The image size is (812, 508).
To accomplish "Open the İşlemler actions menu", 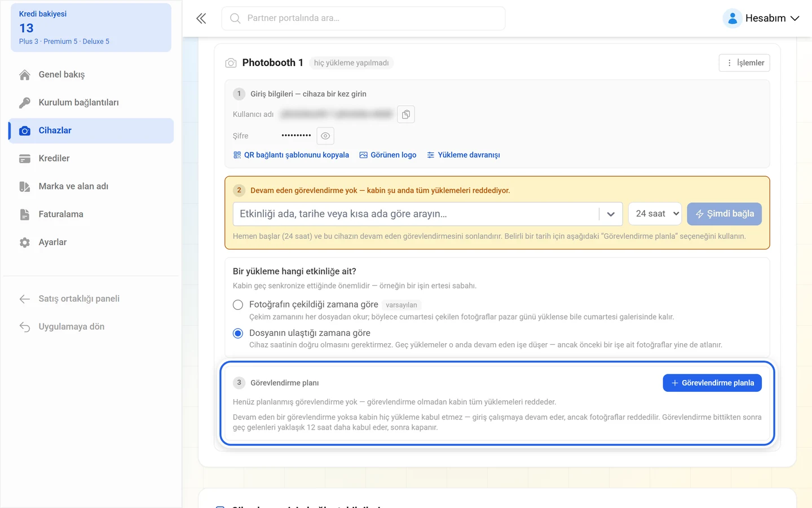I will (x=744, y=63).
